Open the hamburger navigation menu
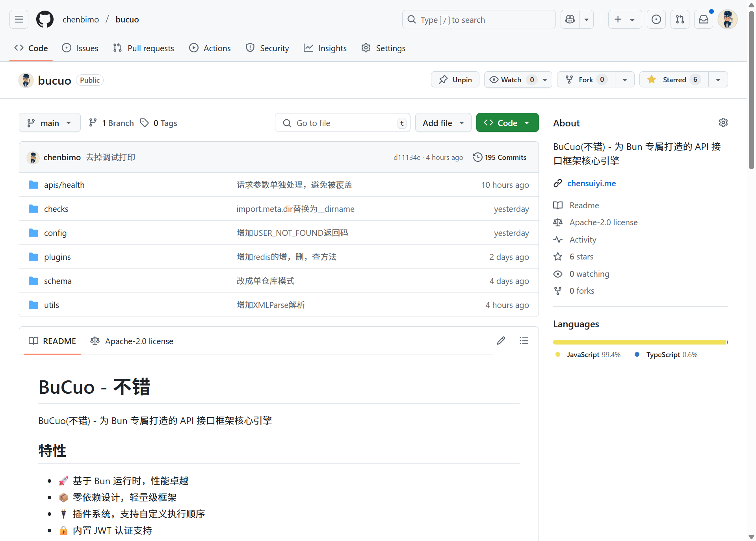Viewport: 756px width, 541px height. pos(19,19)
